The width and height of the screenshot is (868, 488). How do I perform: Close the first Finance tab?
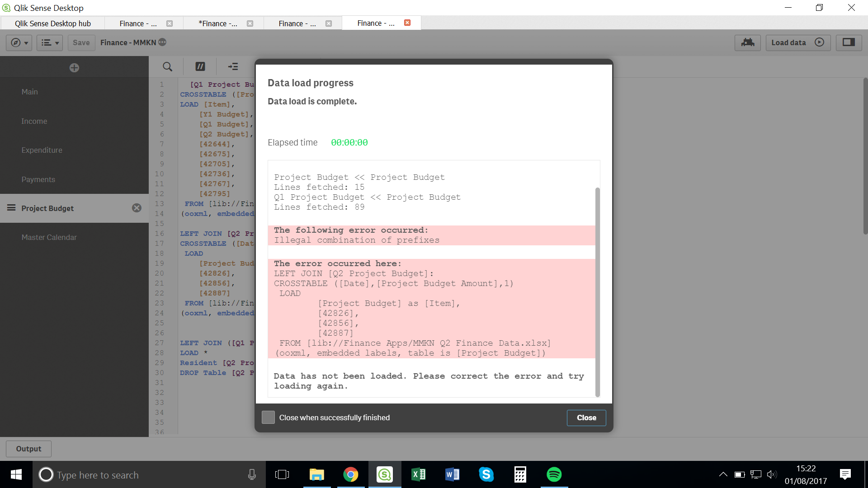[170, 23]
